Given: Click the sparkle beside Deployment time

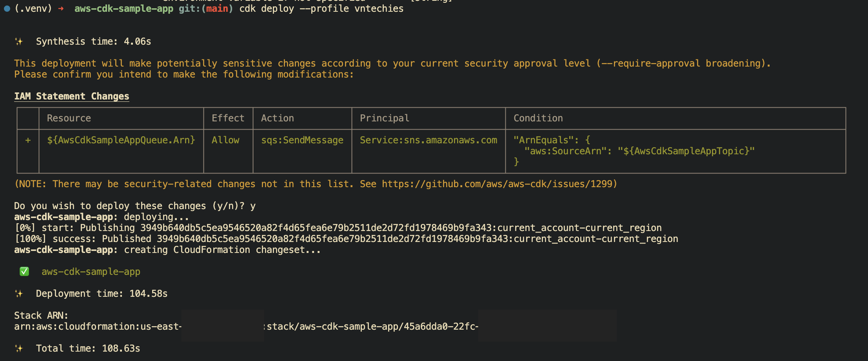Looking at the screenshot, I should tap(19, 294).
